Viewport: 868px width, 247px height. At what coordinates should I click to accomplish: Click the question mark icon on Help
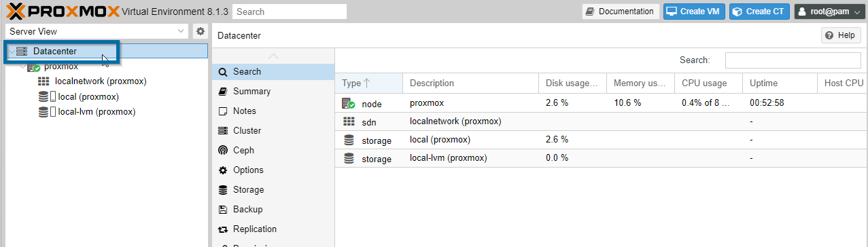pyautogui.click(x=829, y=35)
